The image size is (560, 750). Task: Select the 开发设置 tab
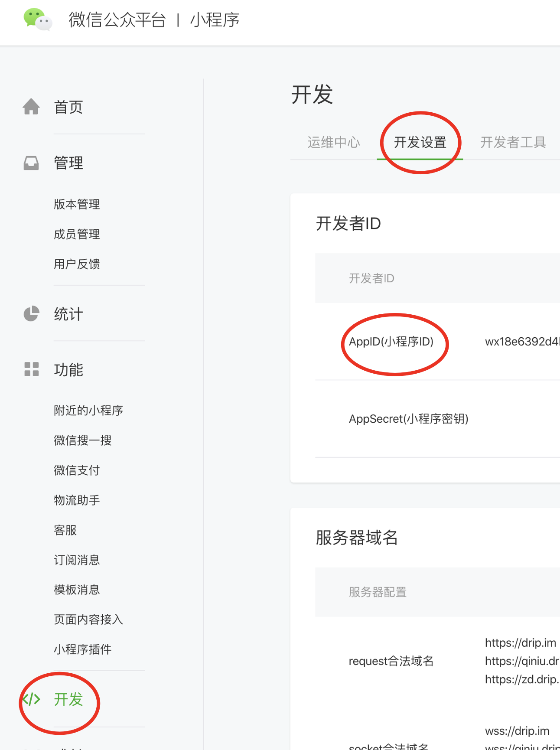(420, 142)
